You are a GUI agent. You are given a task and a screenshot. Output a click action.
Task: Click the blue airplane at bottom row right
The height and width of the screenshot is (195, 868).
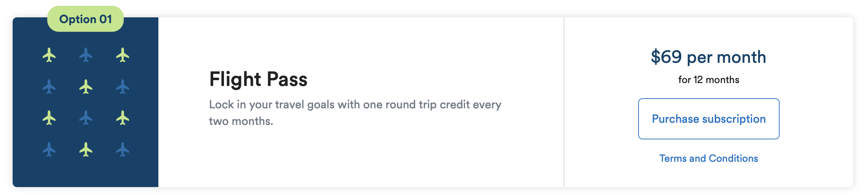tap(123, 149)
